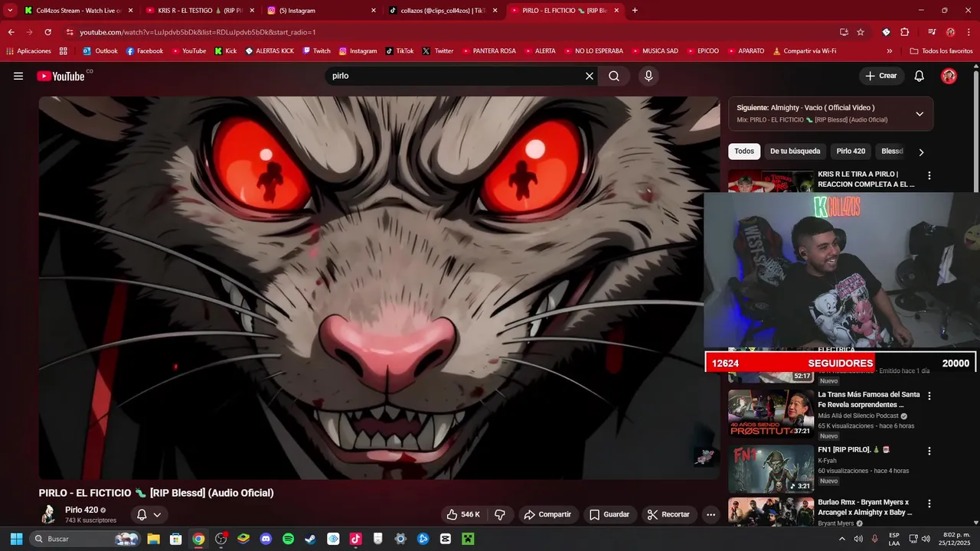Viewport: 980px width, 551px height.
Task: Bookmark this page with the star
Action: [861, 32]
